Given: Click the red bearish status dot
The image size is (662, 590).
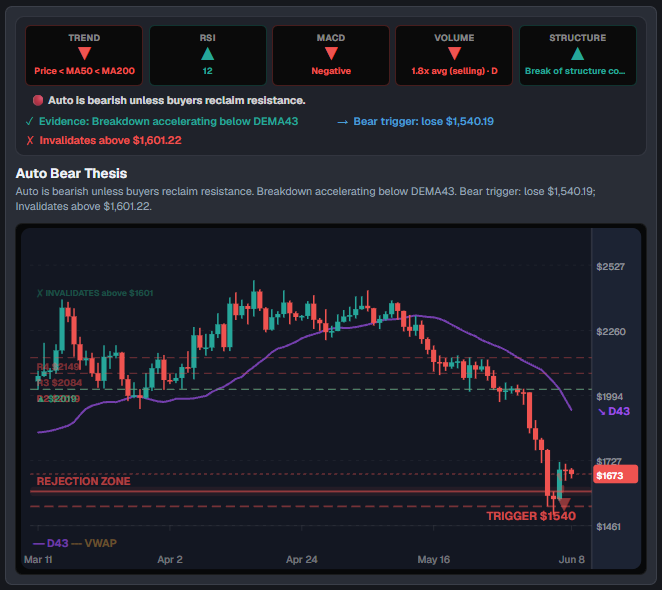Looking at the screenshot, I should click(x=38, y=100).
